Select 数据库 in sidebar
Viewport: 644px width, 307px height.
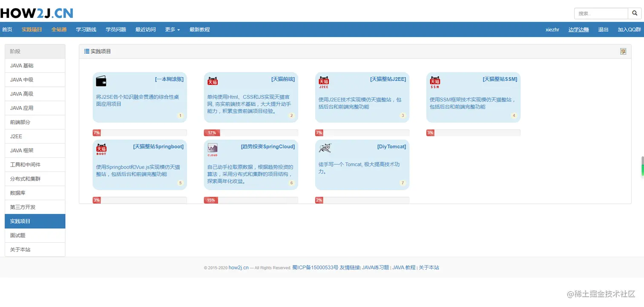pos(35,193)
